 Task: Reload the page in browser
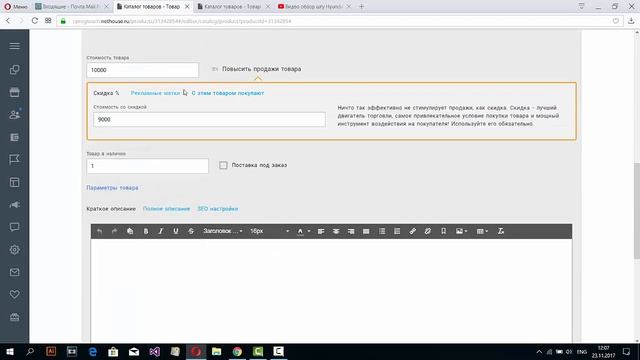[x=35, y=21]
